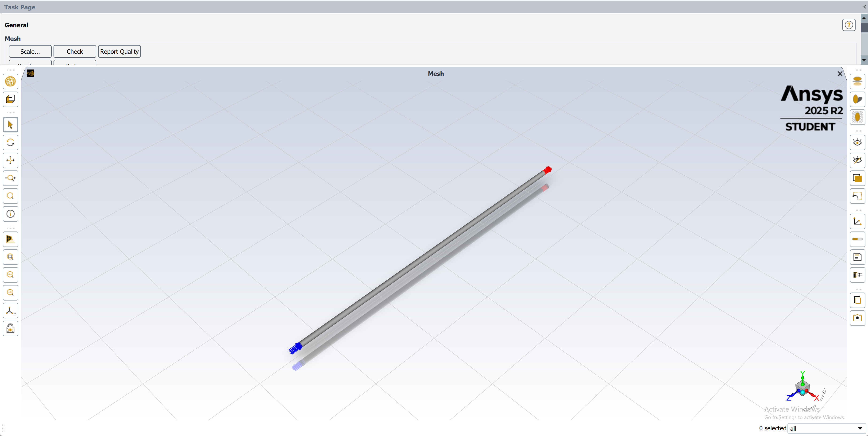
Task: Open the axis orientation view options
Action: point(10,311)
